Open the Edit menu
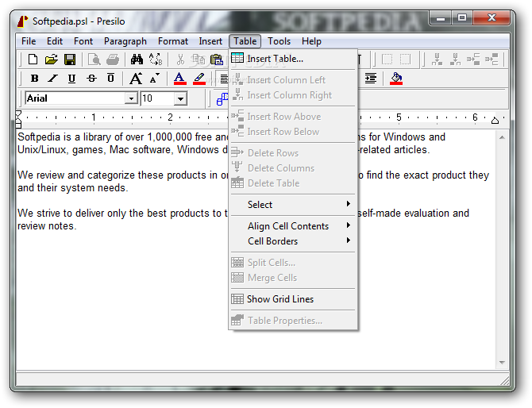 [55, 41]
